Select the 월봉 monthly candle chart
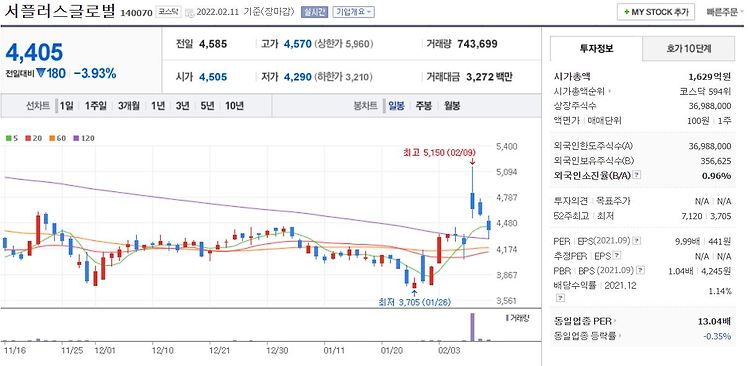Image resolution: width=750 pixels, height=366 pixels. click(x=452, y=106)
